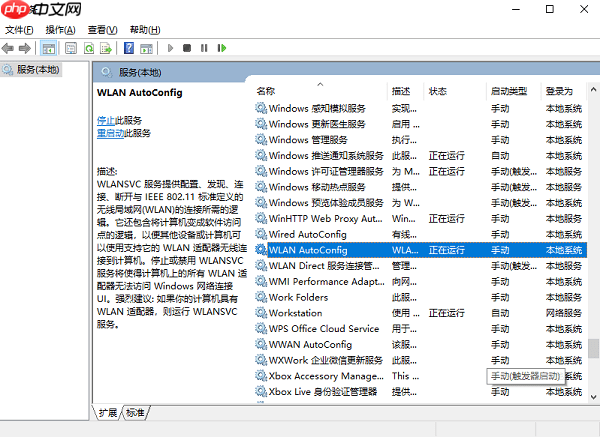This screenshot has width=600, height=437.
Task: Select the WLAN AutoConfig highlighted row
Action: (419, 250)
